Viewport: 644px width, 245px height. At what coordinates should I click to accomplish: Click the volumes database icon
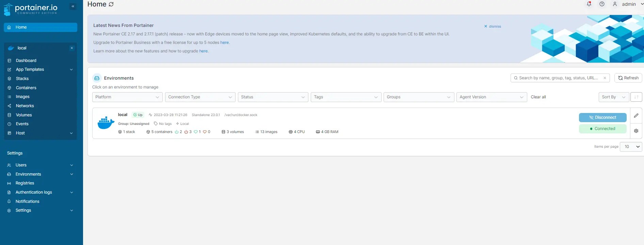223,132
